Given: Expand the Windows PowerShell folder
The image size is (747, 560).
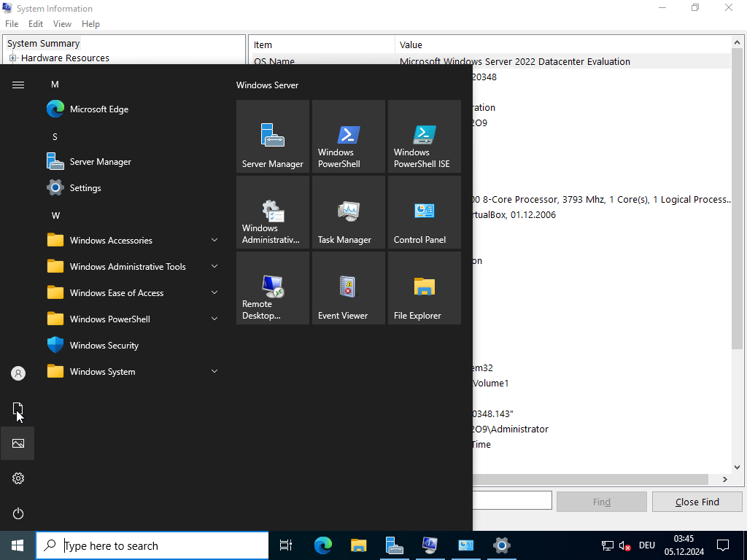Looking at the screenshot, I should coord(133,319).
